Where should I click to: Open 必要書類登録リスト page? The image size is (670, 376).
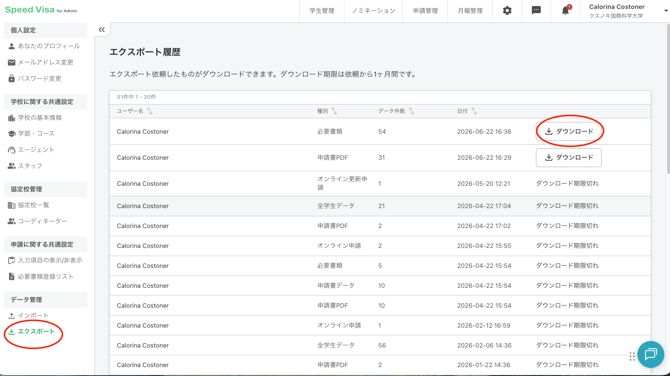(41, 276)
